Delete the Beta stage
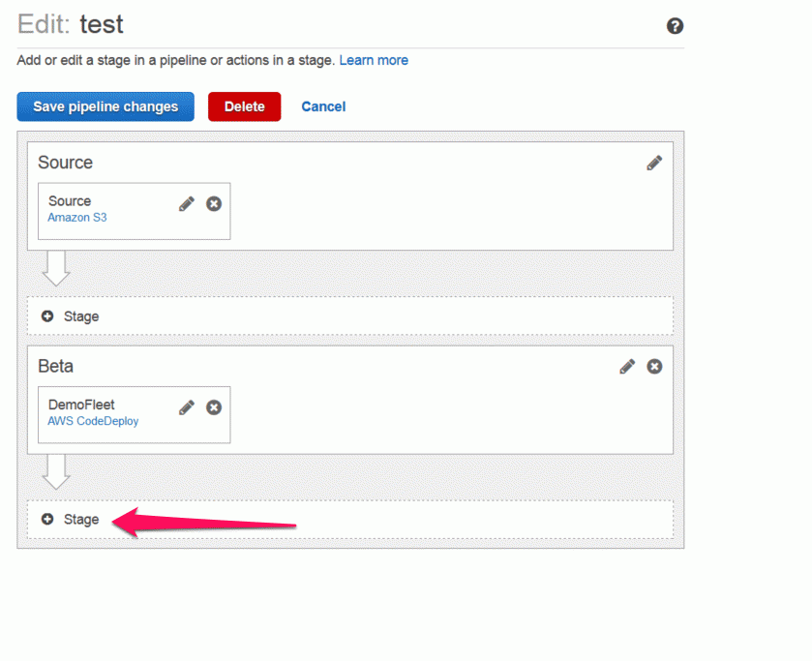This screenshot has width=812, height=661. point(654,366)
